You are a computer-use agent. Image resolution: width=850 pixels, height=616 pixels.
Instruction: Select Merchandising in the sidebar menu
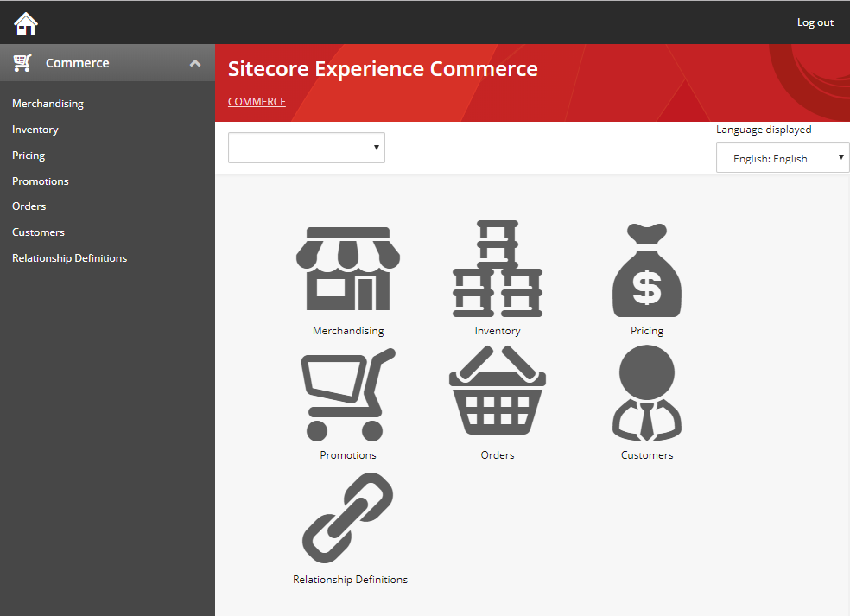coord(48,103)
